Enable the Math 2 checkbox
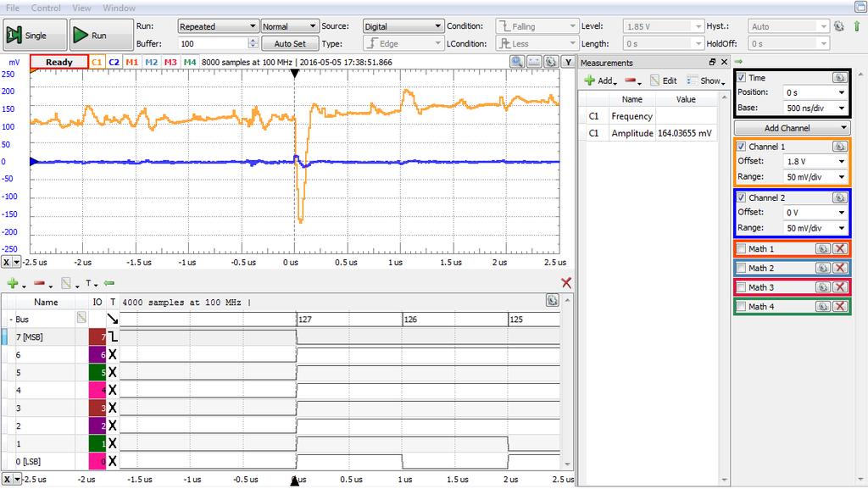 pos(741,269)
